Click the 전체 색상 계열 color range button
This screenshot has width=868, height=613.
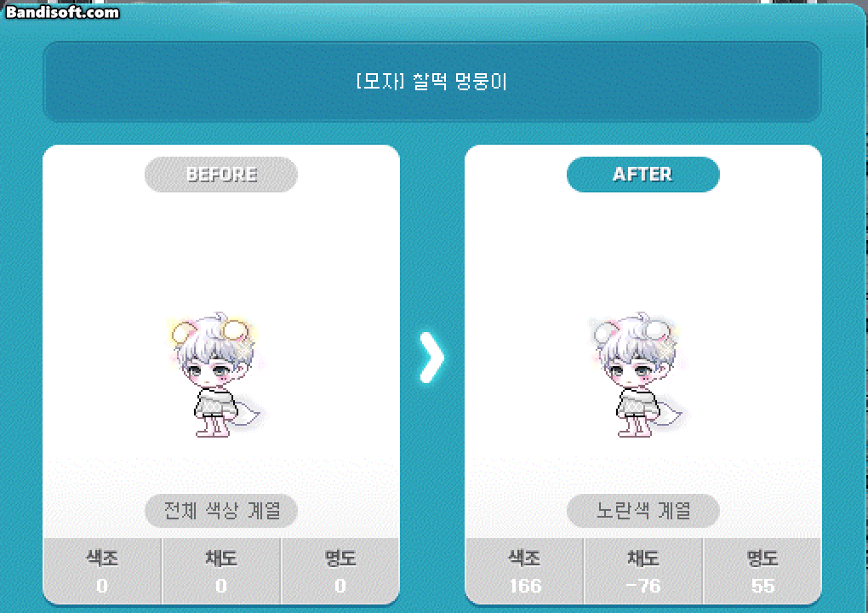(x=221, y=510)
